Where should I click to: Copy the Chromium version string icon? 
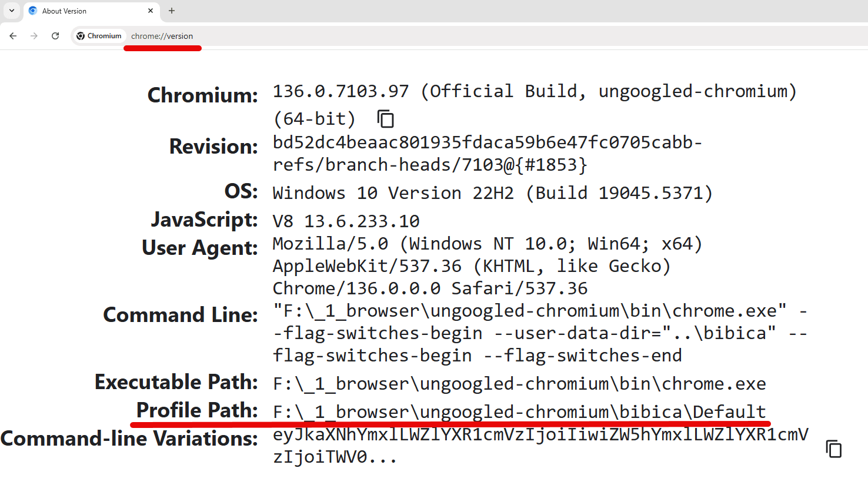385,119
